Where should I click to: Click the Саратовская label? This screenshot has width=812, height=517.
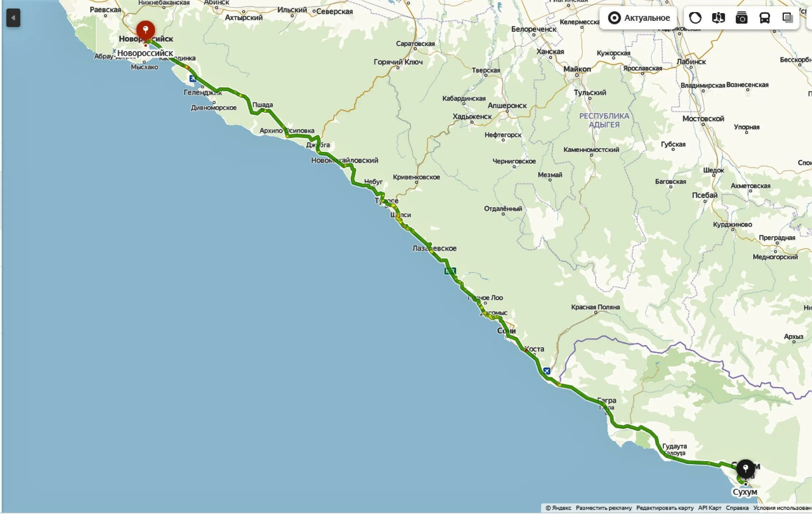pyautogui.click(x=415, y=44)
